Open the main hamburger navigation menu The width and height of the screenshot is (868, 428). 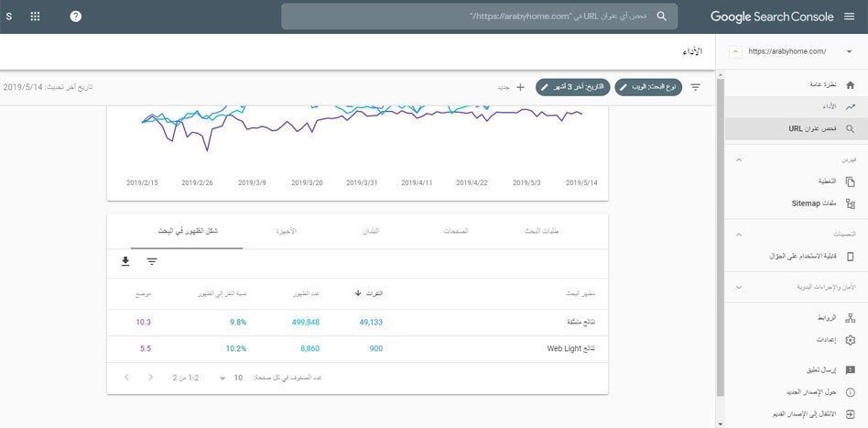[848, 16]
